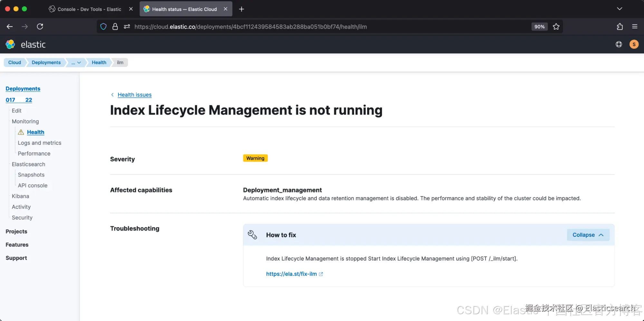This screenshot has height=321, width=644.
Task: Click the tracking protection shield icon
Action: (103, 27)
